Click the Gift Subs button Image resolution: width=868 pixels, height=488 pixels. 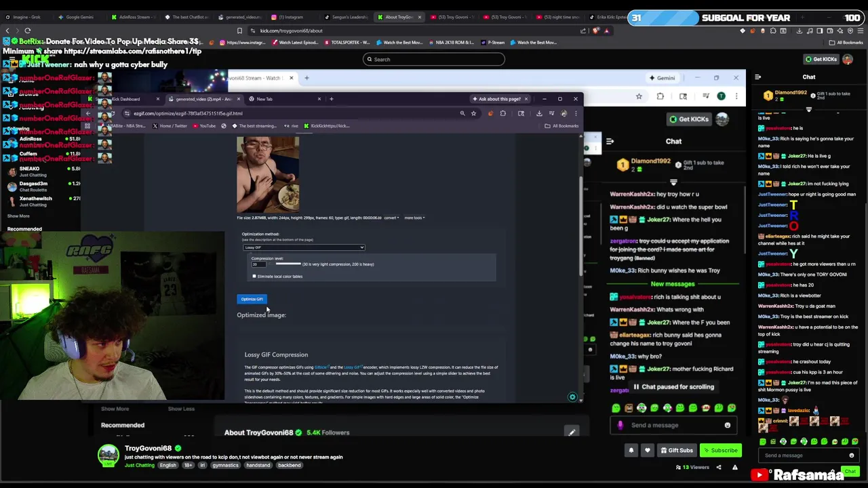[x=677, y=450]
